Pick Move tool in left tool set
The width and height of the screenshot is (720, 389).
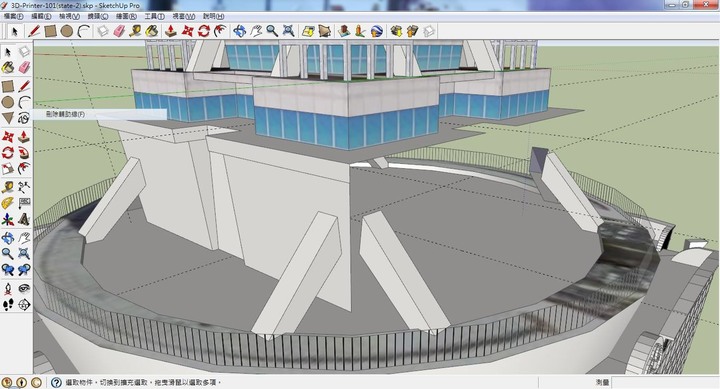coord(8,136)
